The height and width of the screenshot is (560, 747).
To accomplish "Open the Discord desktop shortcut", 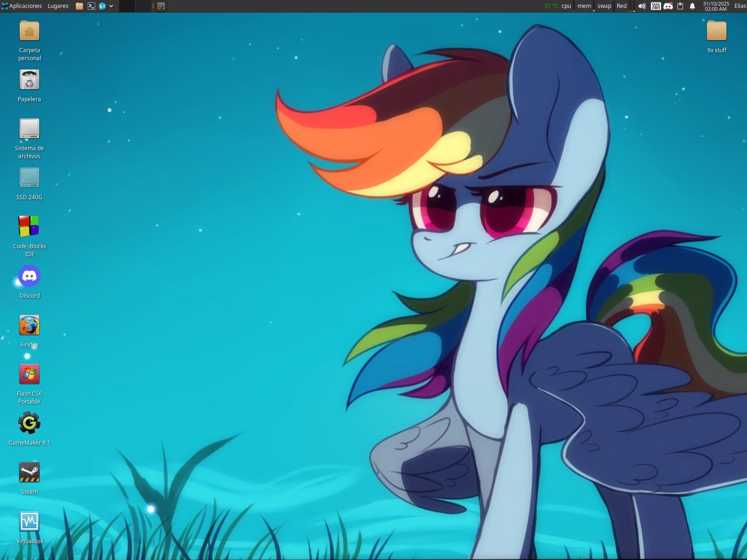I will [29, 276].
